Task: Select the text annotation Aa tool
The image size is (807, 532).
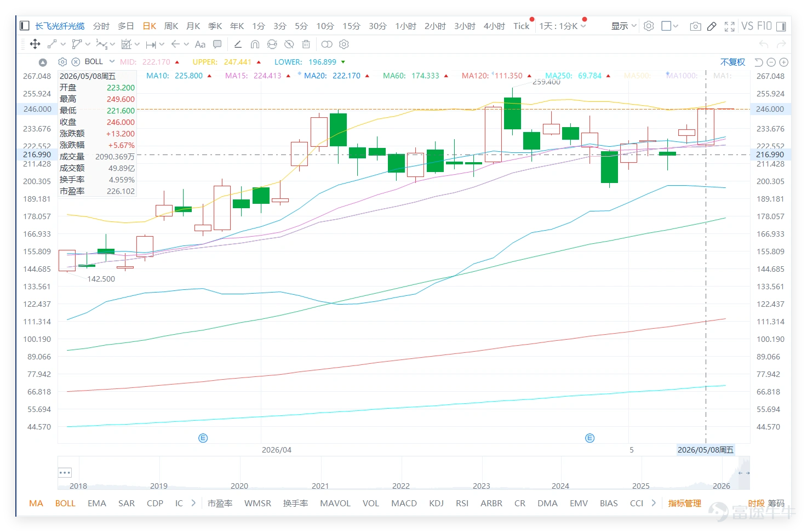Action: tap(200, 44)
